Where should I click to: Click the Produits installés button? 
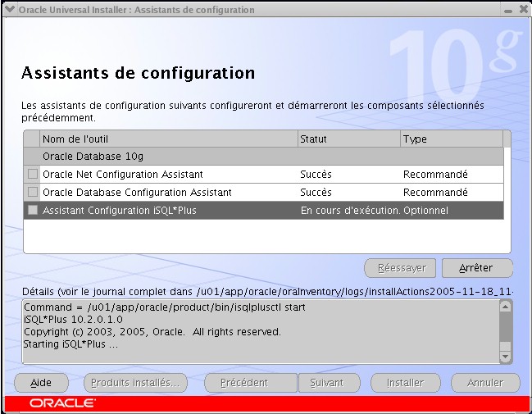[135, 383]
